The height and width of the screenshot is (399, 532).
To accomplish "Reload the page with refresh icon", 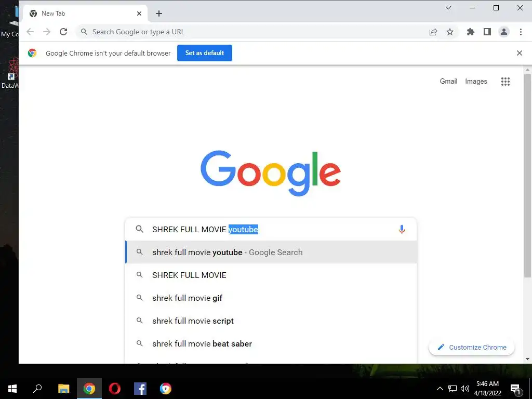I will tap(63, 32).
